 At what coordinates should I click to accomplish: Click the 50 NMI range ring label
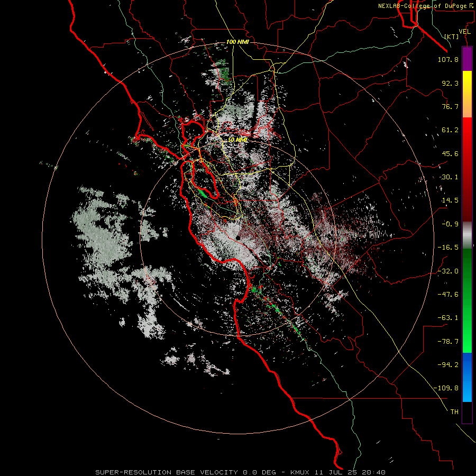point(237,140)
